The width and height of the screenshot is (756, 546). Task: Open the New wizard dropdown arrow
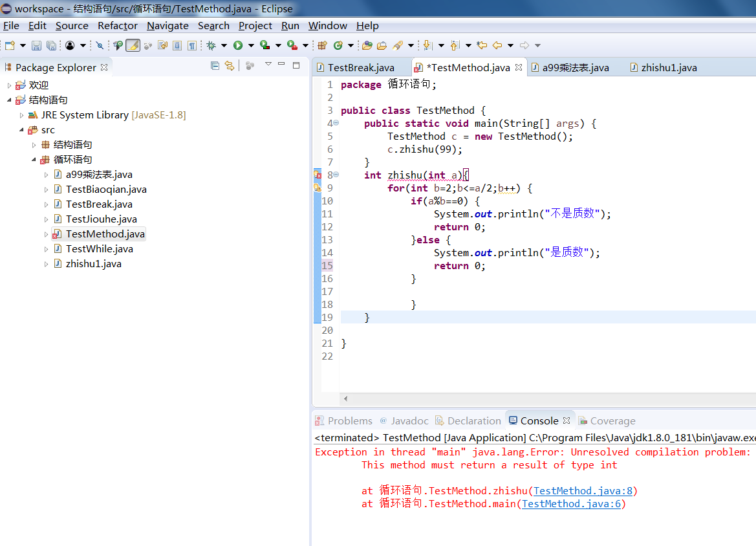(23, 45)
